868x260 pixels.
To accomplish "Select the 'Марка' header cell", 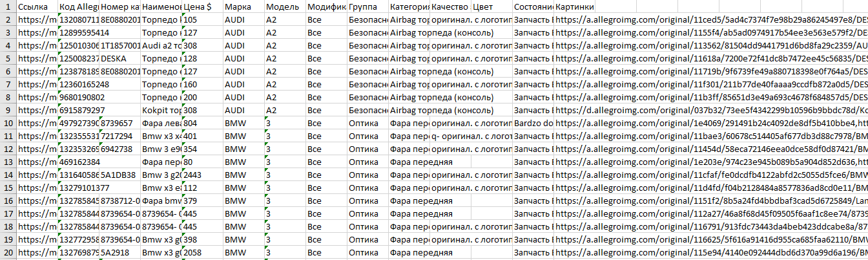I will coord(243,6).
